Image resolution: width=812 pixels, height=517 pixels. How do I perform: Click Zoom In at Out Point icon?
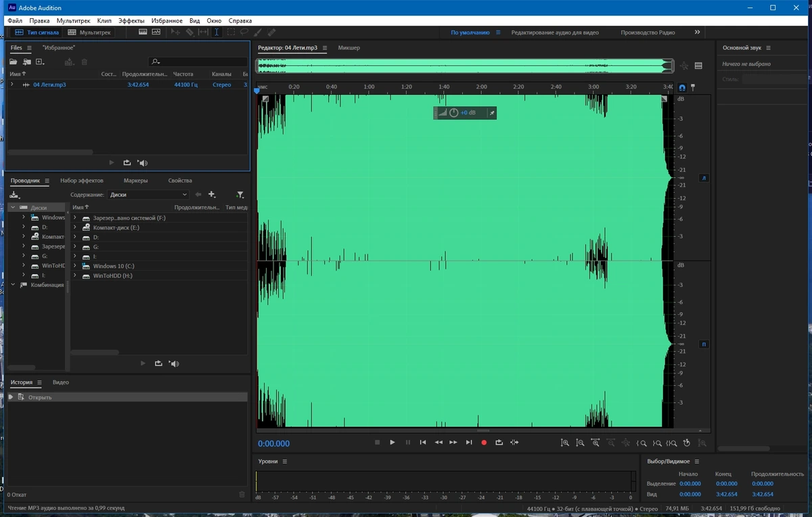coord(656,443)
